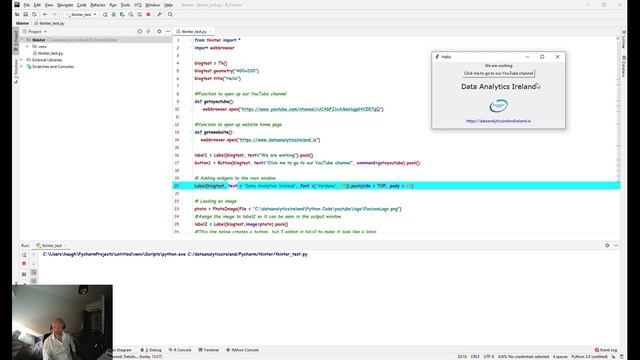Click the Collapse/Expand all icon in Project panel
The width and height of the screenshot is (640, 360).
tap(149, 31)
